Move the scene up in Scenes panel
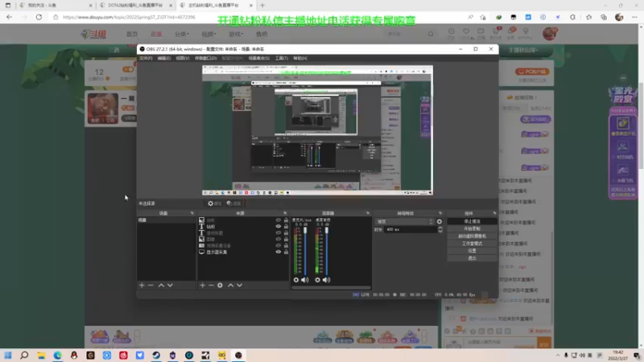The height and width of the screenshot is (362, 644). [161, 286]
